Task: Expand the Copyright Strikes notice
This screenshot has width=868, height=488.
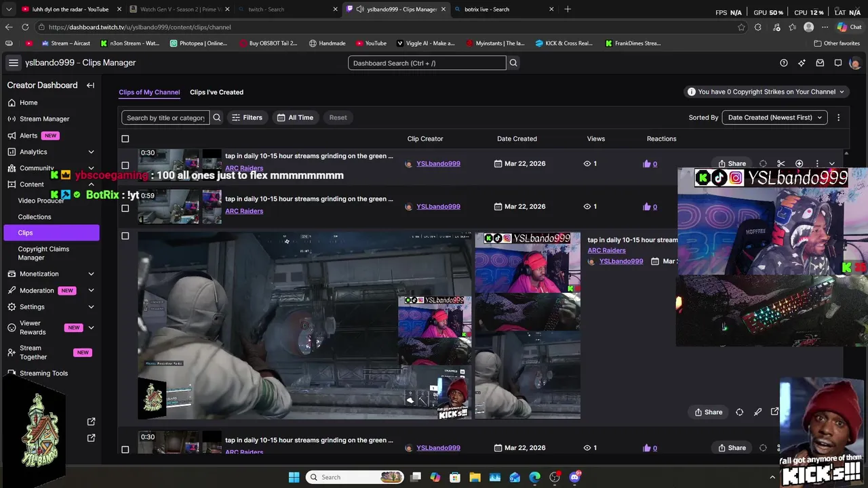Action: 766,91
